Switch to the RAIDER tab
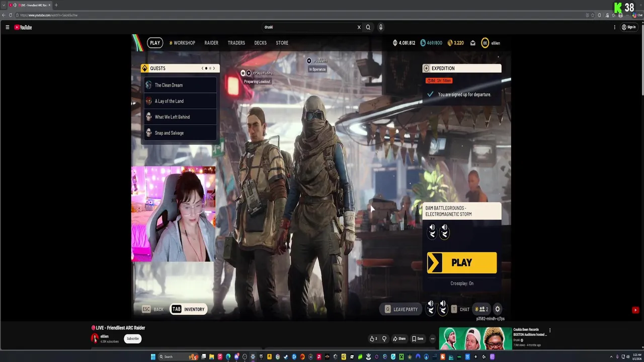This screenshot has height=362, width=644. tap(211, 43)
